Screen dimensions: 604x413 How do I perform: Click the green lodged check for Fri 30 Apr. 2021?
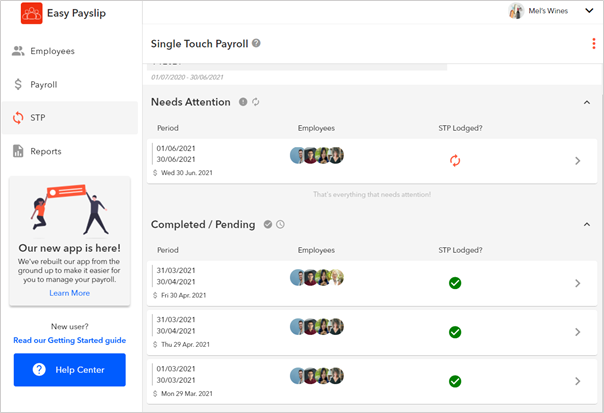[x=455, y=283]
